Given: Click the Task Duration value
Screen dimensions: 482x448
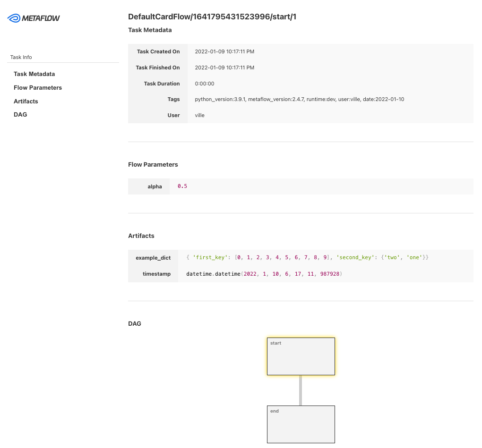Looking at the screenshot, I should 204,84.
